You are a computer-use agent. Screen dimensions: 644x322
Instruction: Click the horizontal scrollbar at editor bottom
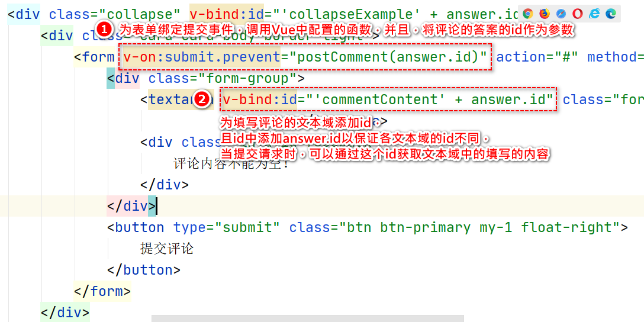point(308,318)
